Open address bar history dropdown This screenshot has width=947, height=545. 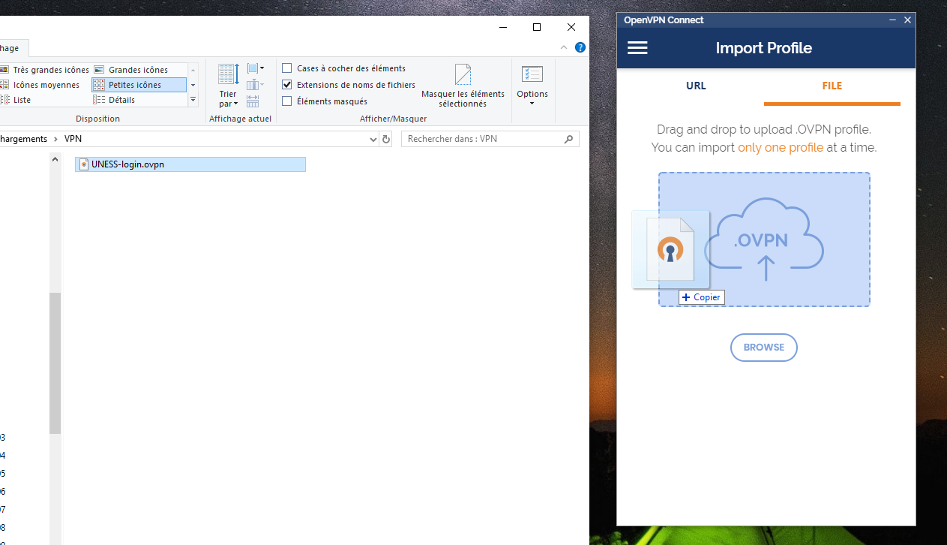pyautogui.click(x=373, y=139)
